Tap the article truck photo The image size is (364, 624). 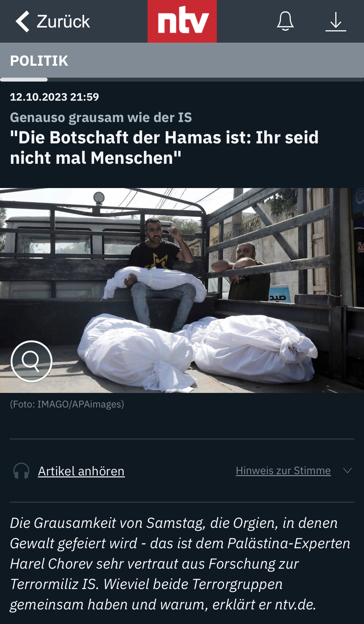(182, 290)
